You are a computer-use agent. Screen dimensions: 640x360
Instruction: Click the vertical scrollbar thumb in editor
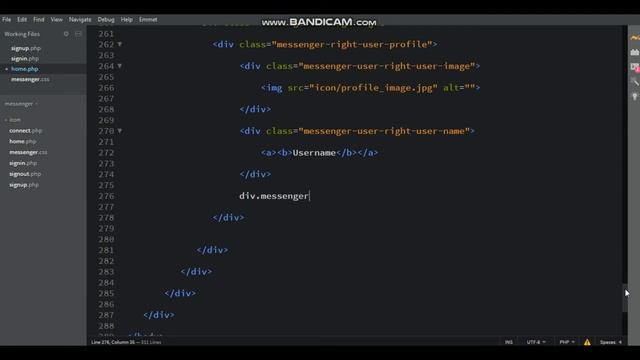pyautogui.click(x=624, y=298)
